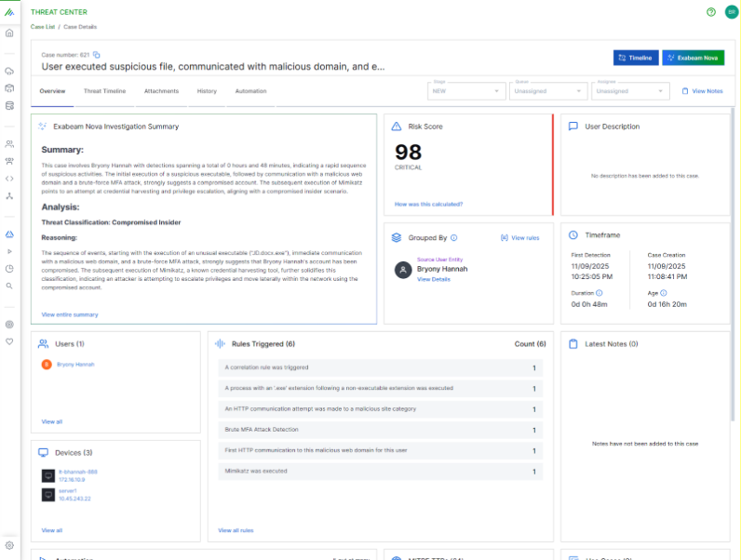
Task: Copy the case number 621
Action: point(96,56)
